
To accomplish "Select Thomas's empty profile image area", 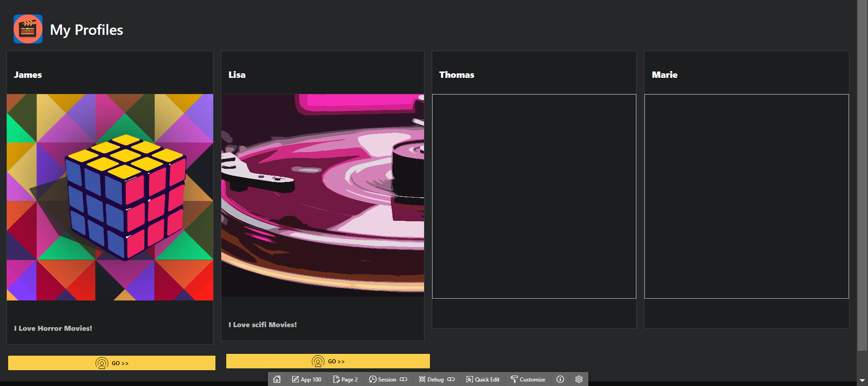I will [x=534, y=196].
